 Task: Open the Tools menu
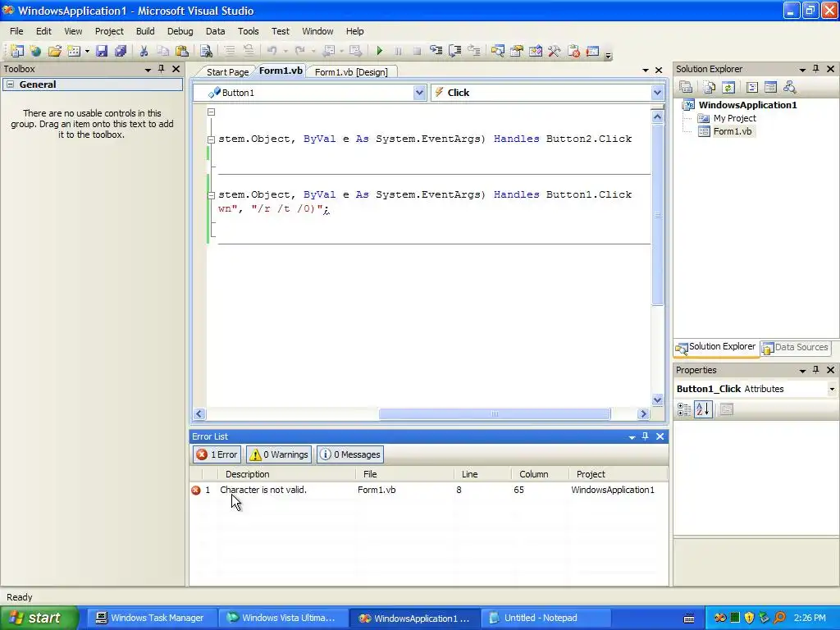coord(248,31)
